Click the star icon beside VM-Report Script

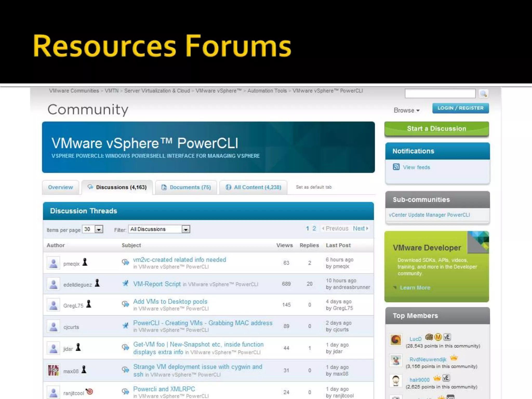click(x=125, y=283)
